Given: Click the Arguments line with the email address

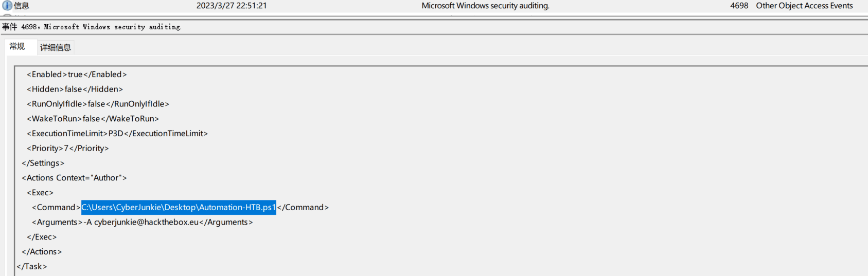Looking at the screenshot, I should point(142,223).
